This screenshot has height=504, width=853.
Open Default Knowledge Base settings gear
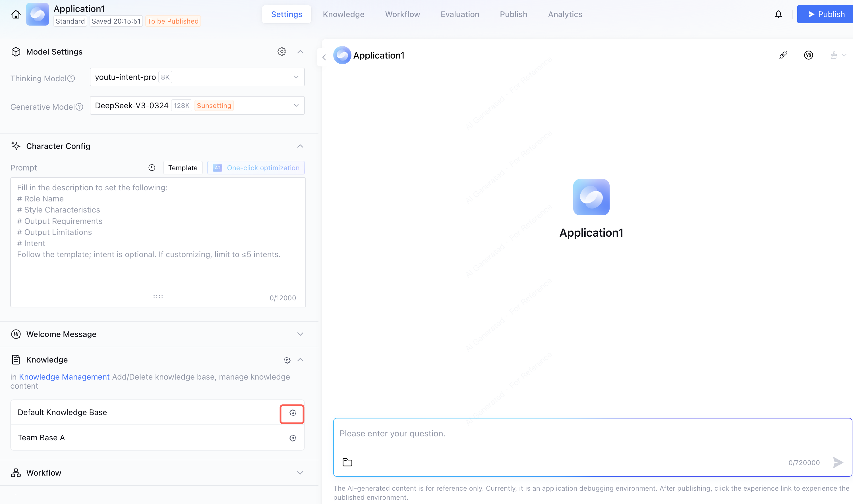(x=293, y=413)
